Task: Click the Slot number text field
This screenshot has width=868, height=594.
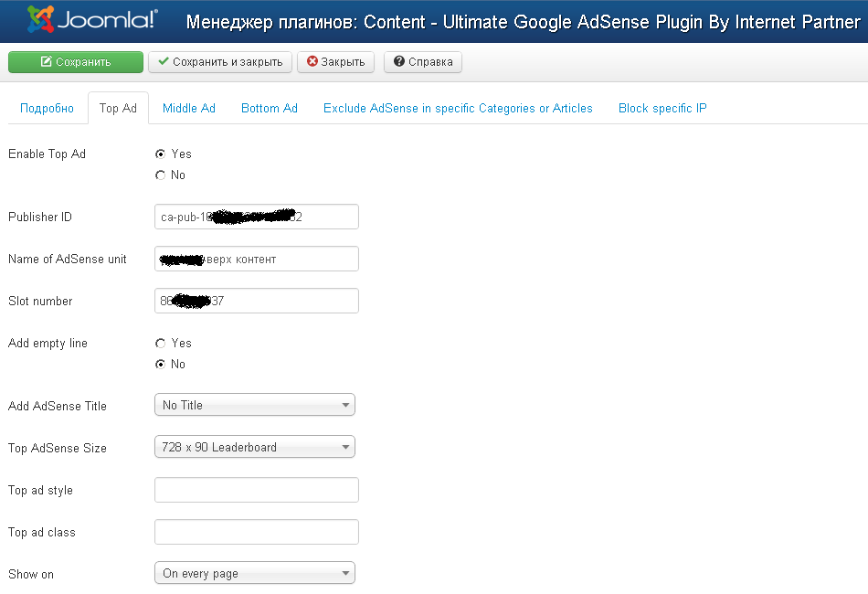Action: (257, 301)
